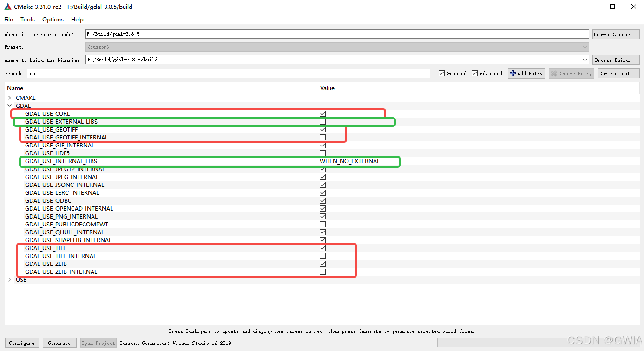Expand the CMAKE group
The width and height of the screenshot is (644, 351).
click(x=10, y=98)
